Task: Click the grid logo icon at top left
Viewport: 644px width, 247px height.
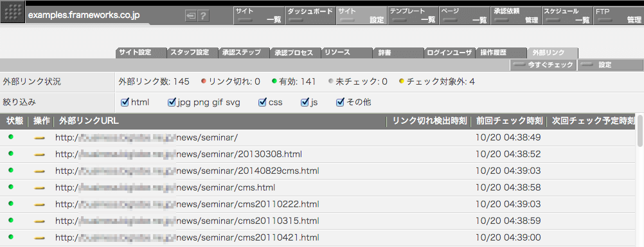Action: point(13,12)
